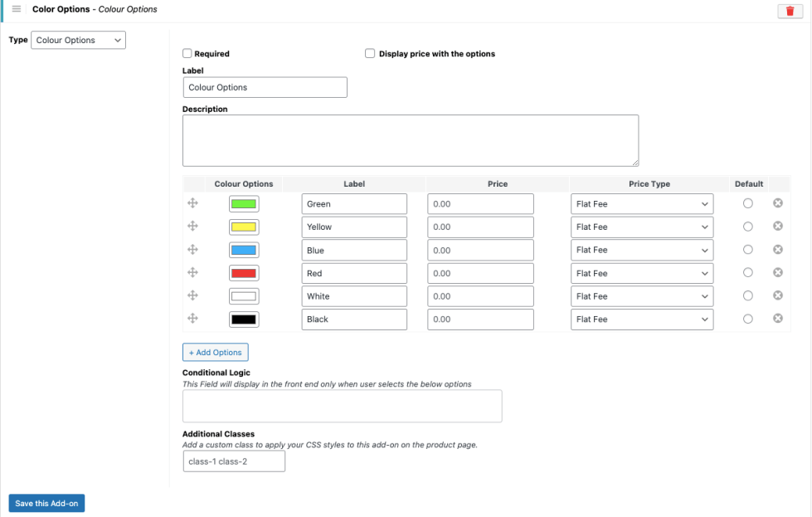Open the Type dropdown showing Colour Options
Viewport: 812px width, 517px height.
point(78,40)
